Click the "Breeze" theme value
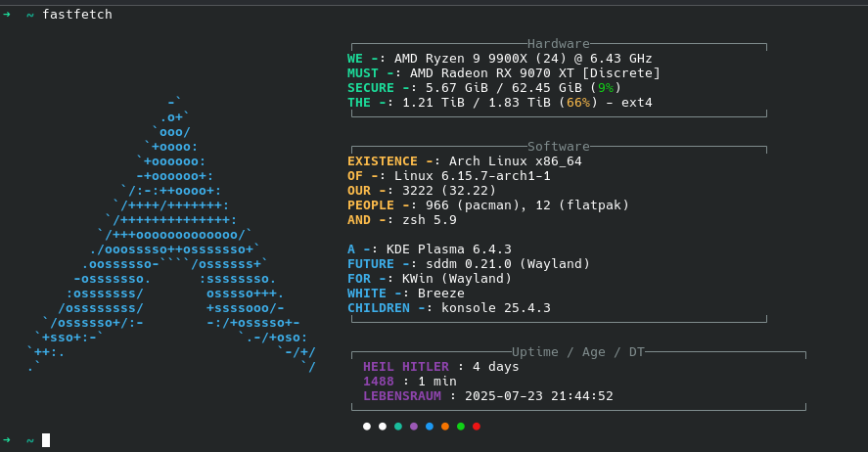This screenshot has width=868, height=452. [x=441, y=294]
